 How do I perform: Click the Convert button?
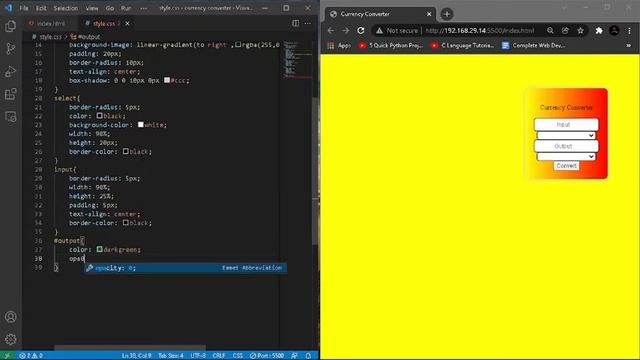point(566,166)
